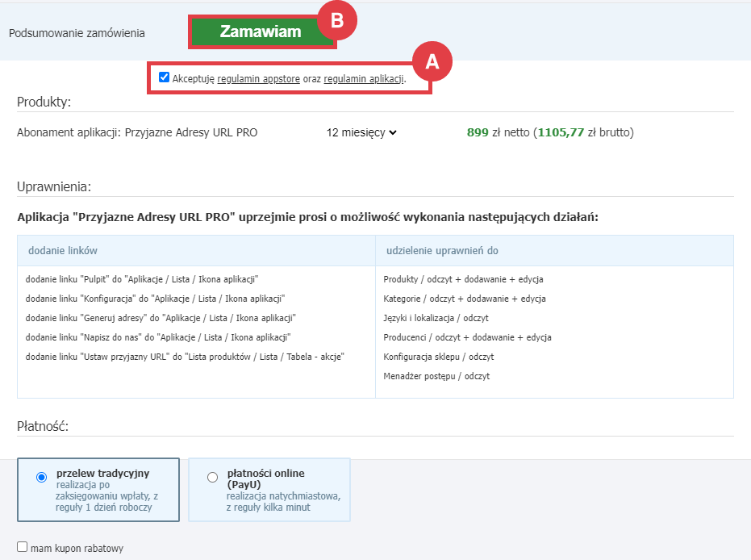Uncheck the terms acceptance checkbox
751x560 pixels.
164,77
